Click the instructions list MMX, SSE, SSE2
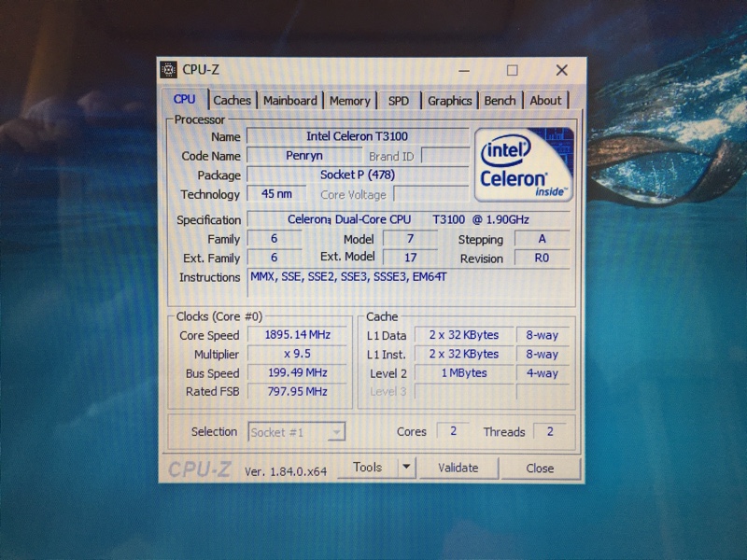The image size is (747, 560). [408, 283]
